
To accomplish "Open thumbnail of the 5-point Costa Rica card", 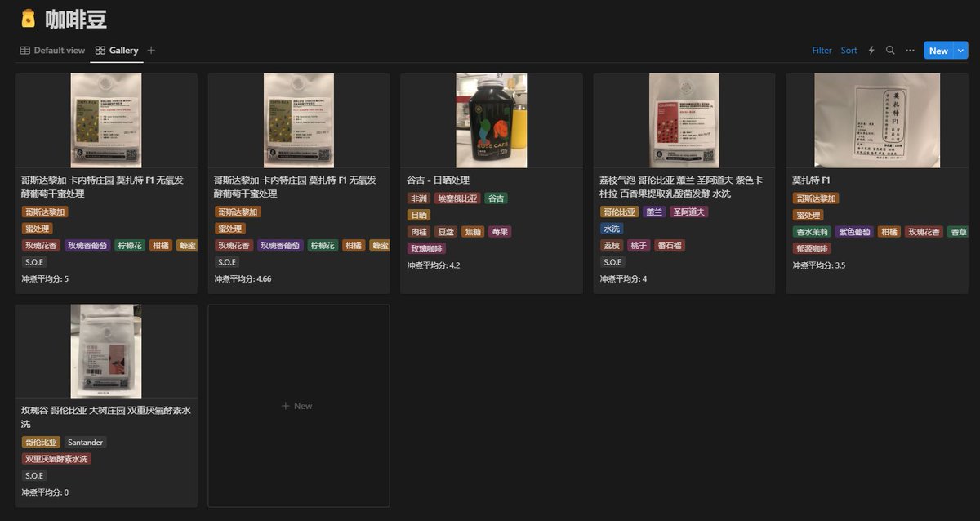I will (106, 121).
